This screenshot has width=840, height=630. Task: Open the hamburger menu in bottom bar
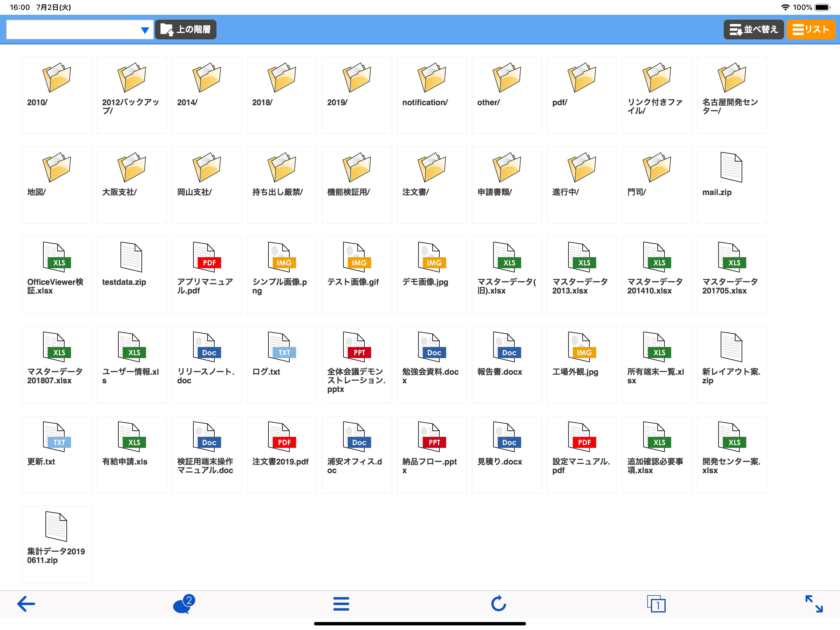[x=341, y=604]
